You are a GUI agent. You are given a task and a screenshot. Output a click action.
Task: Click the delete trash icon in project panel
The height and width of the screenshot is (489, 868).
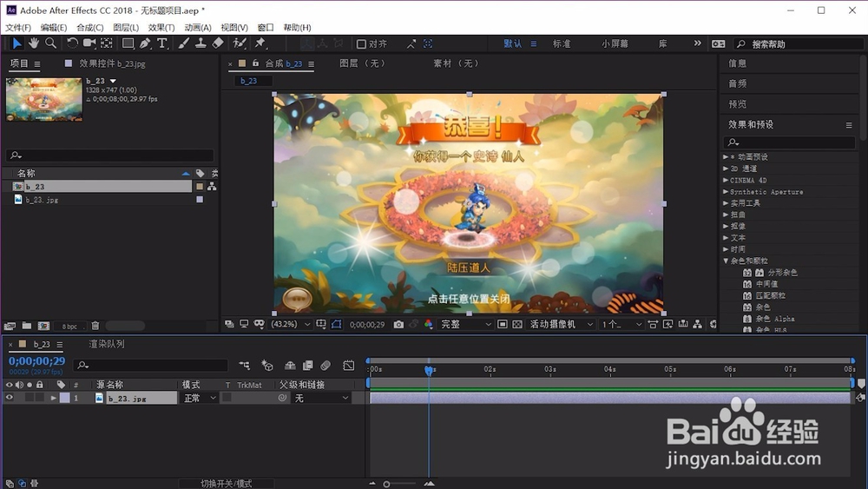(95, 327)
